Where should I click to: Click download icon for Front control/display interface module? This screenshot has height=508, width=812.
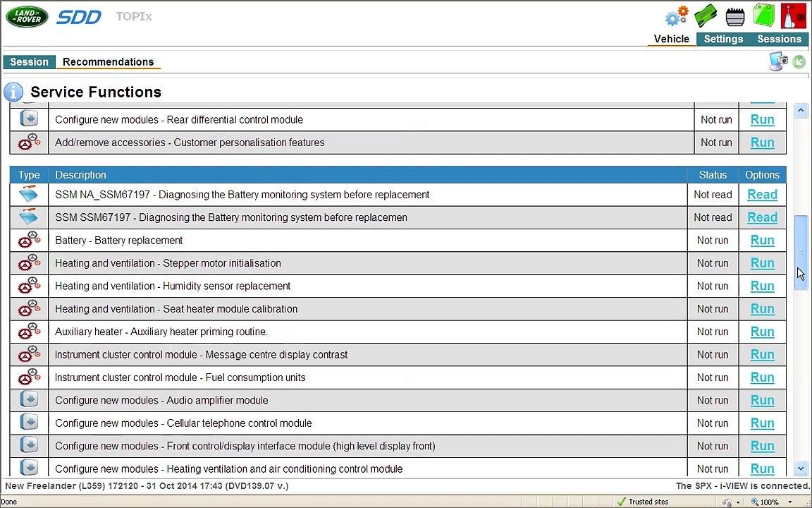pyautogui.click(x=30, y=446)
